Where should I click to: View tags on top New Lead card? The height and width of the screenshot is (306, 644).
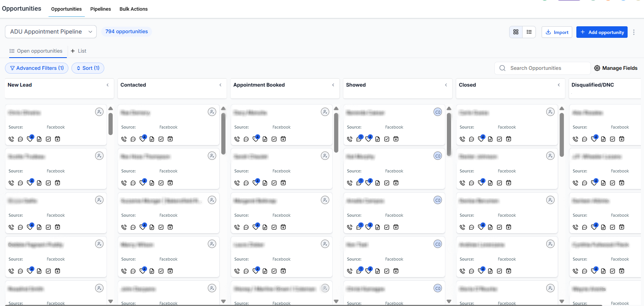point(30,139)
